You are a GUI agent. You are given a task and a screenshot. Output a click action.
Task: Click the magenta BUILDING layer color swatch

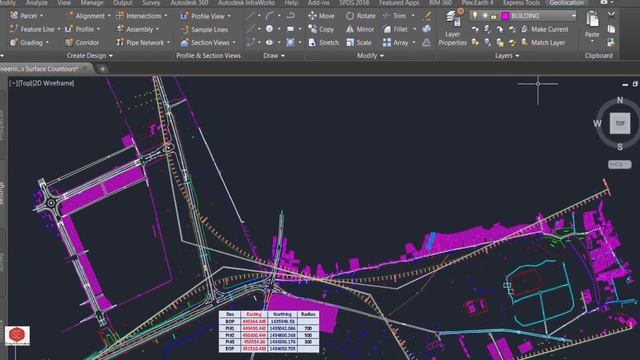[x=505, y=16]
